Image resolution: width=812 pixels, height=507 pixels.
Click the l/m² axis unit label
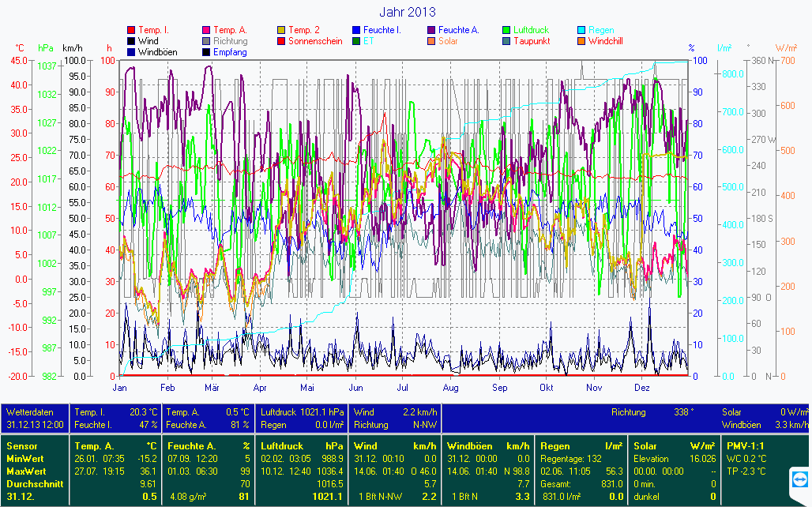coord(724,48)
